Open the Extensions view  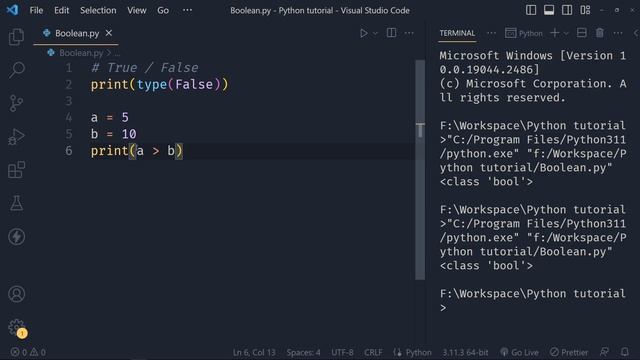[16, 170]
